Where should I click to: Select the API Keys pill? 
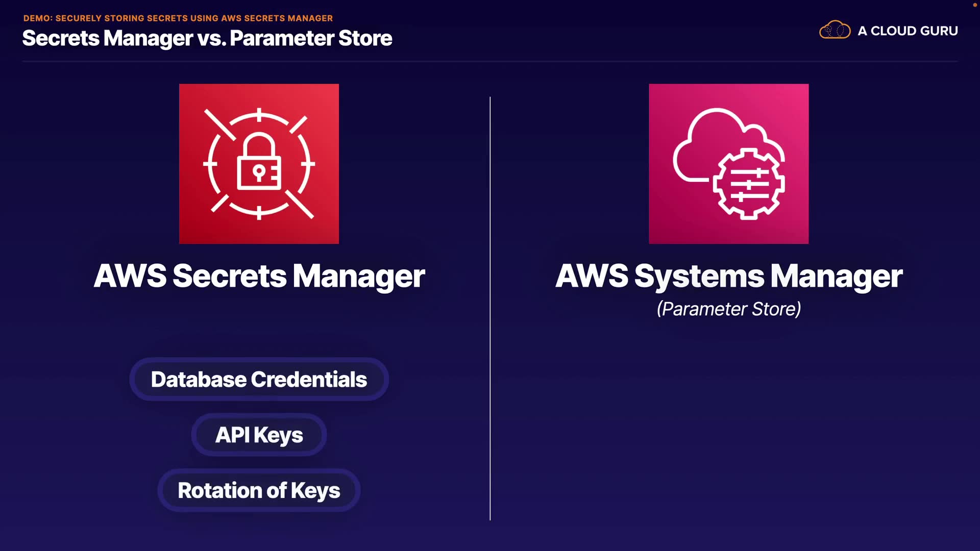259,435
